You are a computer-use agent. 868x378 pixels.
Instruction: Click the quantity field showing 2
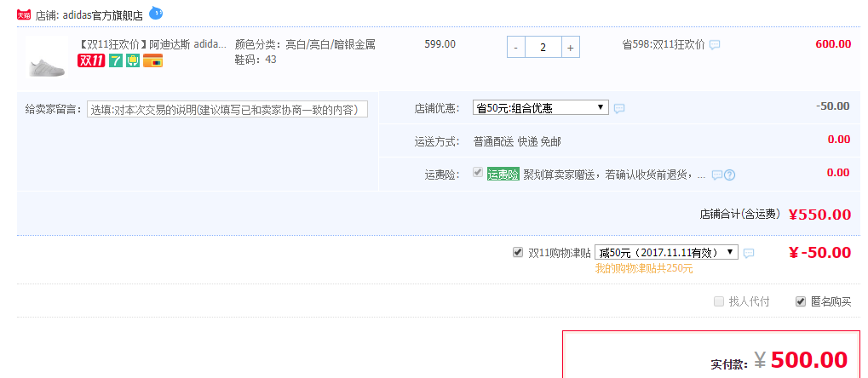coord(543,47)
